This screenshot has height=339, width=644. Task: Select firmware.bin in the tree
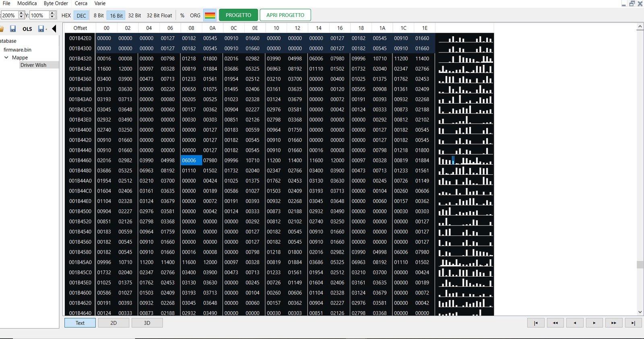[17, 50]
